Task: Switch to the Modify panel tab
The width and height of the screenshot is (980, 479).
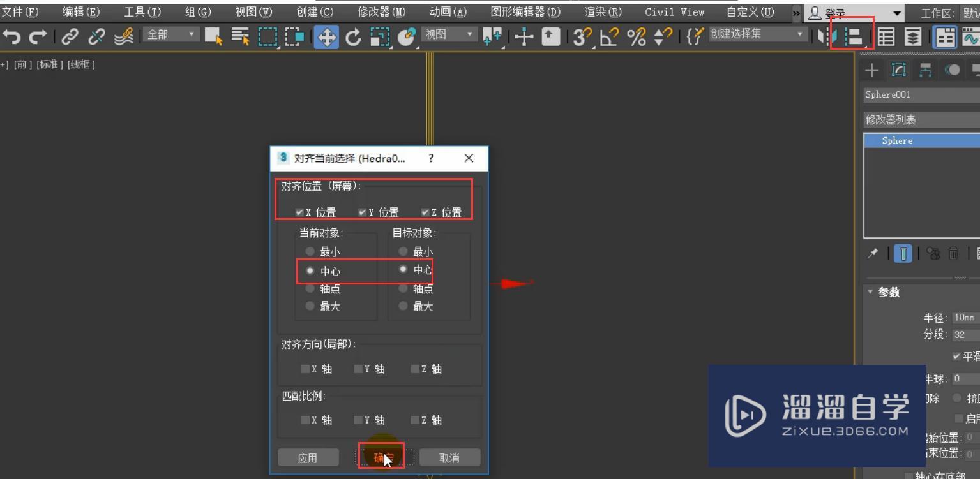Action: tap(898, 70)
